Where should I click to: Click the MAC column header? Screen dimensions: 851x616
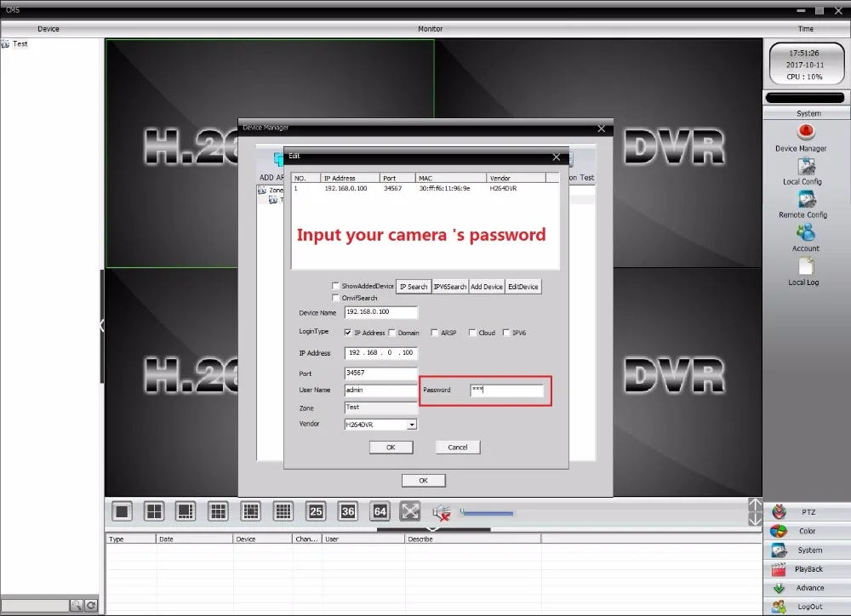pos(450,178)
